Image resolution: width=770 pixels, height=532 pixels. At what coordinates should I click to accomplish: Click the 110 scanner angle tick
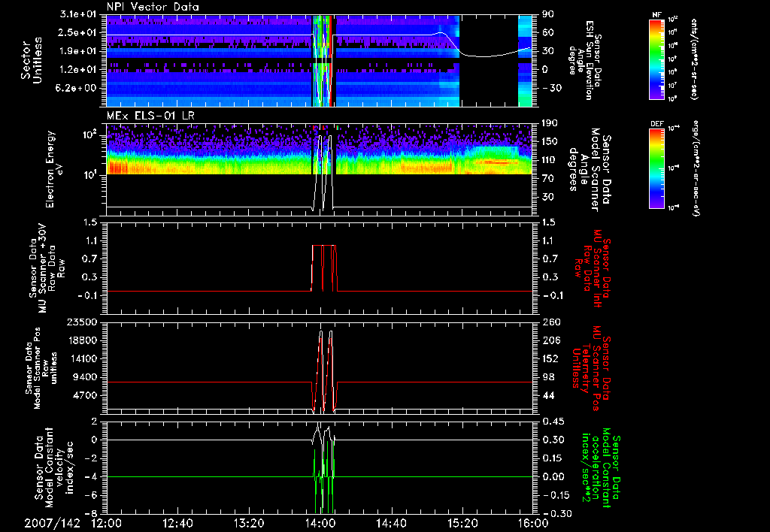(x=550, y=160)
